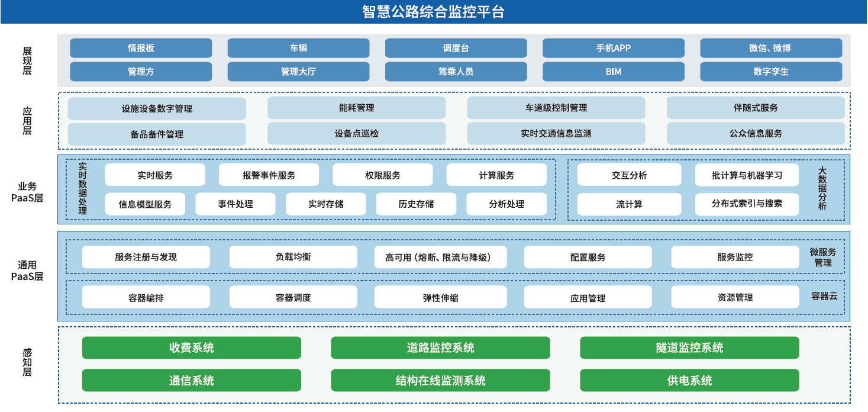Screen dimensions: 868x412
Task: Click the 能耗管理 button
Action: [356, 108]
